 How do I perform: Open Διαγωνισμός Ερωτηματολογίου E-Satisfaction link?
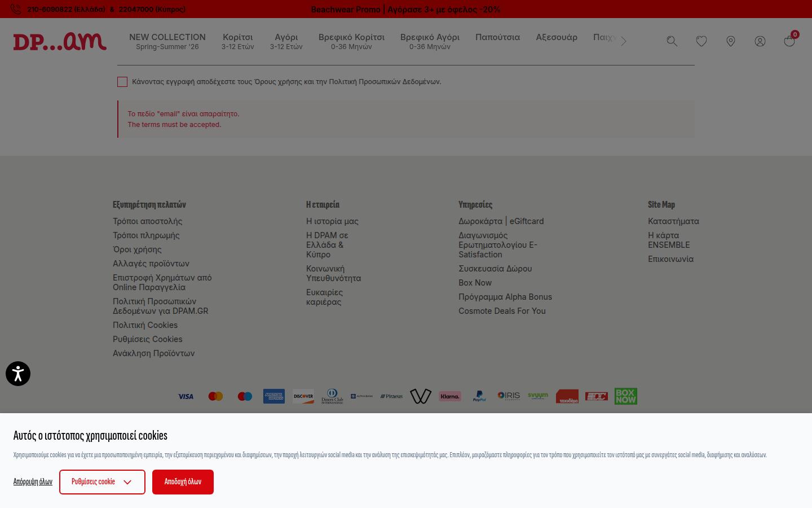pos(498,245)
